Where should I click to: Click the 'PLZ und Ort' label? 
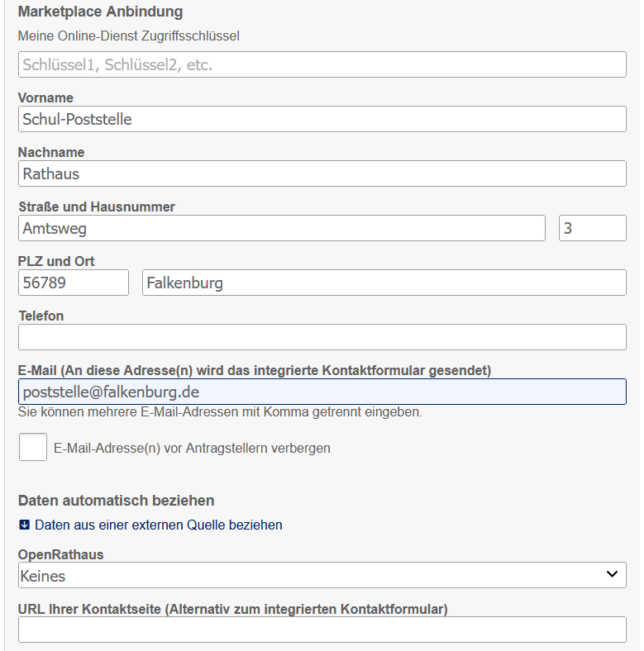[x=56, y=261]
